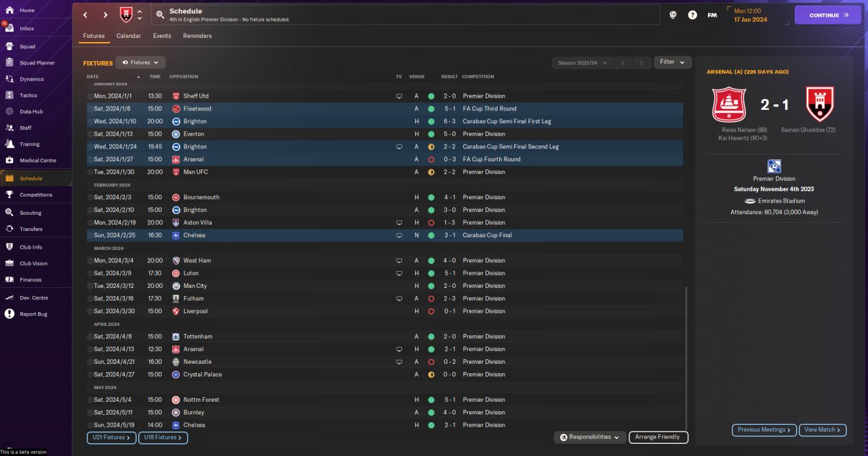Go to next season arrow
Screen dimensions: 868x456
point(642,62)
